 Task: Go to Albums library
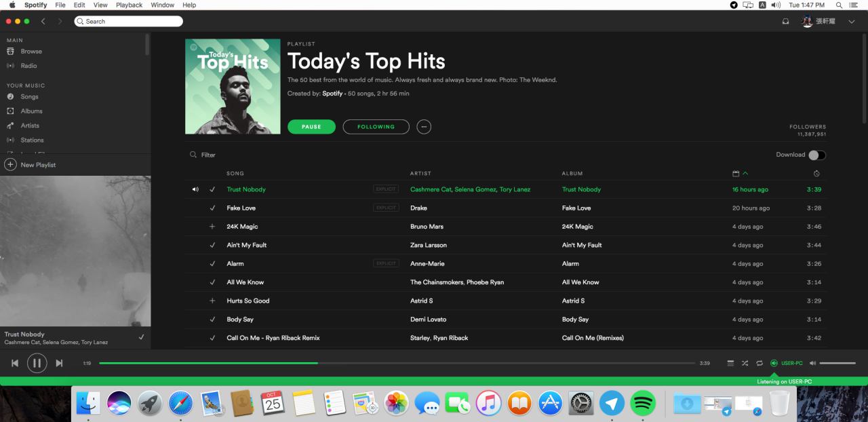[31, 111]
